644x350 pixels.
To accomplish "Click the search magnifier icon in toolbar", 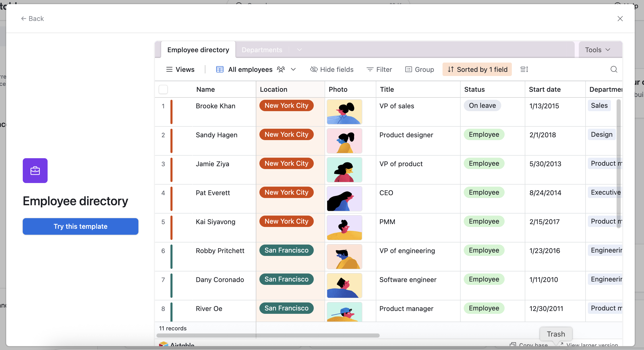I will pos(614,69).
